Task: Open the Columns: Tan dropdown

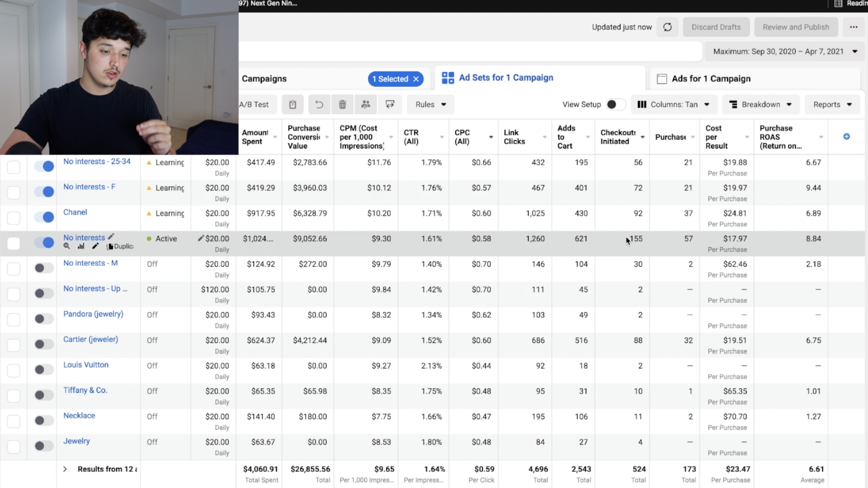Action: [x=674, y=105]
